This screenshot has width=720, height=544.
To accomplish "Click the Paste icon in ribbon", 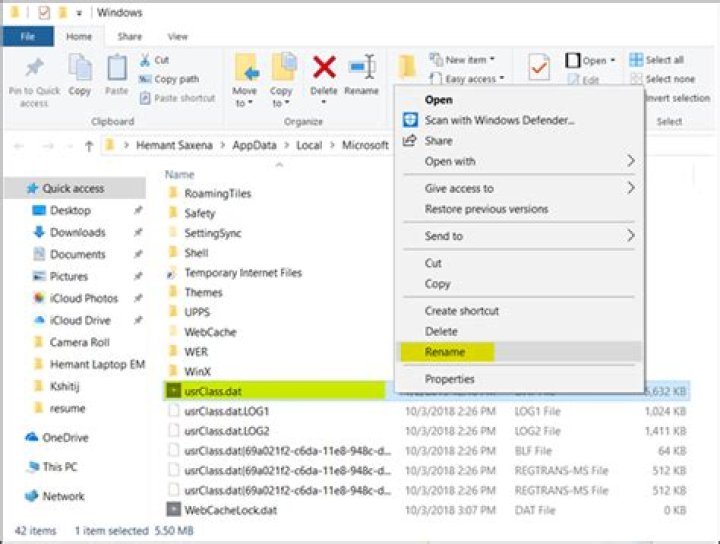I will [x=117, y=70].
